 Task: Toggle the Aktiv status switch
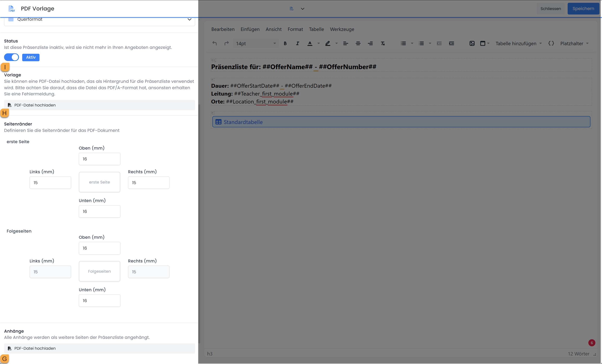(x=12, y=57)
